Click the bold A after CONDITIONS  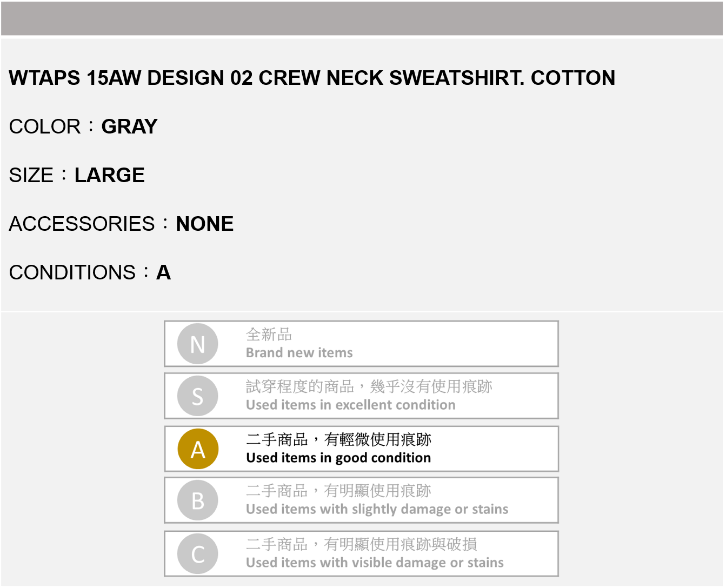pos(163,272)
